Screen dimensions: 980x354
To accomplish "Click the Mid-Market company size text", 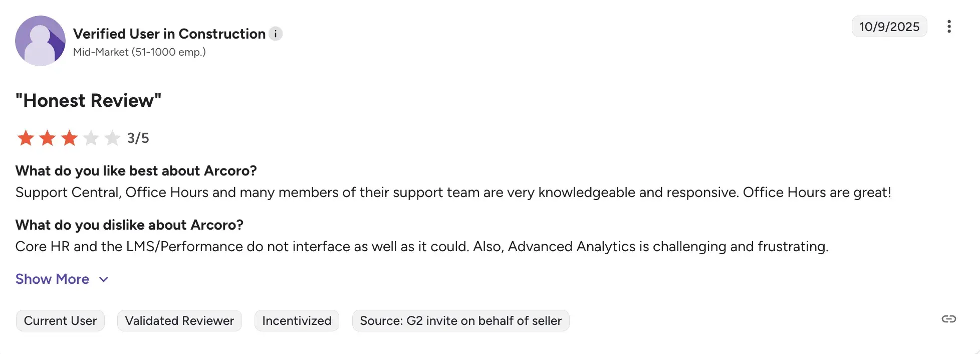I will [139, 52].
